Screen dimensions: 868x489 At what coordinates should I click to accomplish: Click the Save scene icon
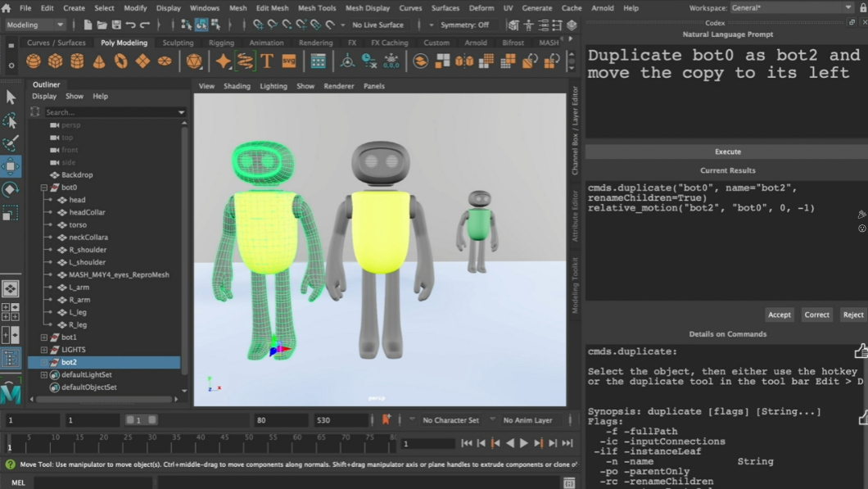pos(116,25)
